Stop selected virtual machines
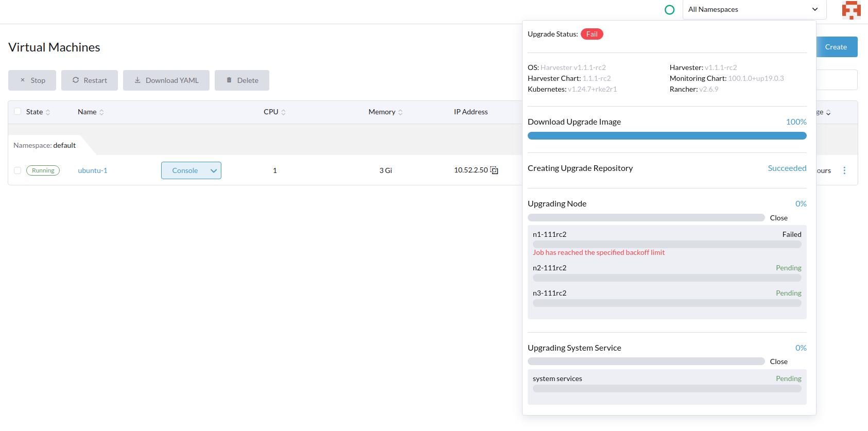 [x=32, y=80]
